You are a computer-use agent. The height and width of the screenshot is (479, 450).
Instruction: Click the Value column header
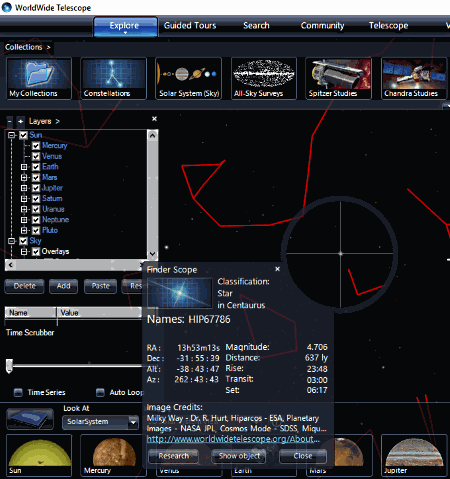(99, 313)
